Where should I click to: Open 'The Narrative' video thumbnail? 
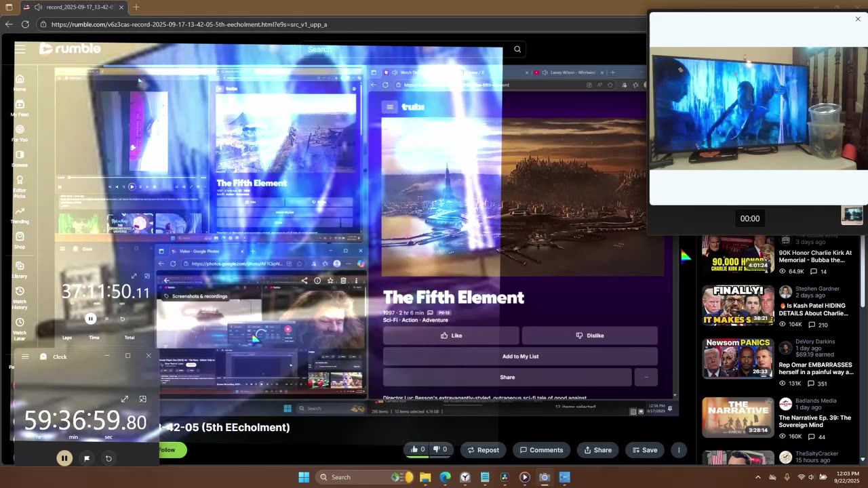click(738, 416)
